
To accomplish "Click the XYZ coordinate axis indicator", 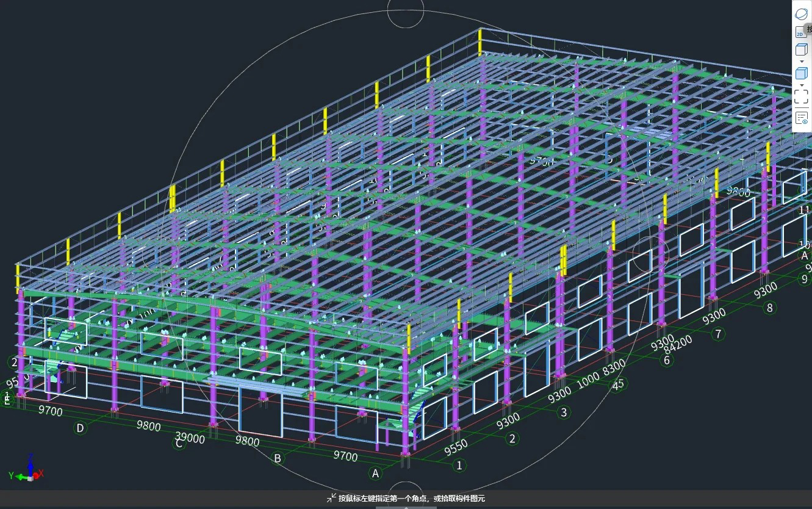I will tap(27, 468).
